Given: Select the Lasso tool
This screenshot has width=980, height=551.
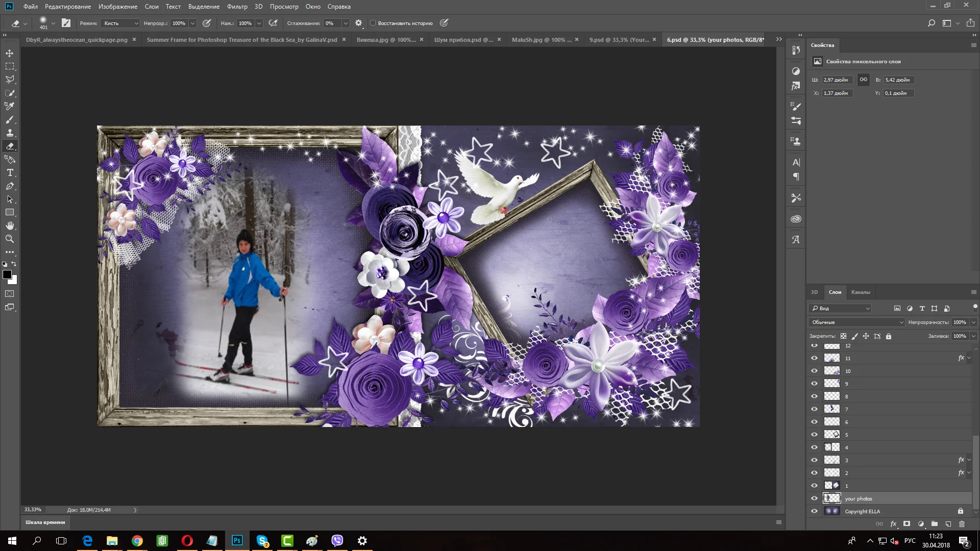Looking at the screenshot, I should click(10, 80).
